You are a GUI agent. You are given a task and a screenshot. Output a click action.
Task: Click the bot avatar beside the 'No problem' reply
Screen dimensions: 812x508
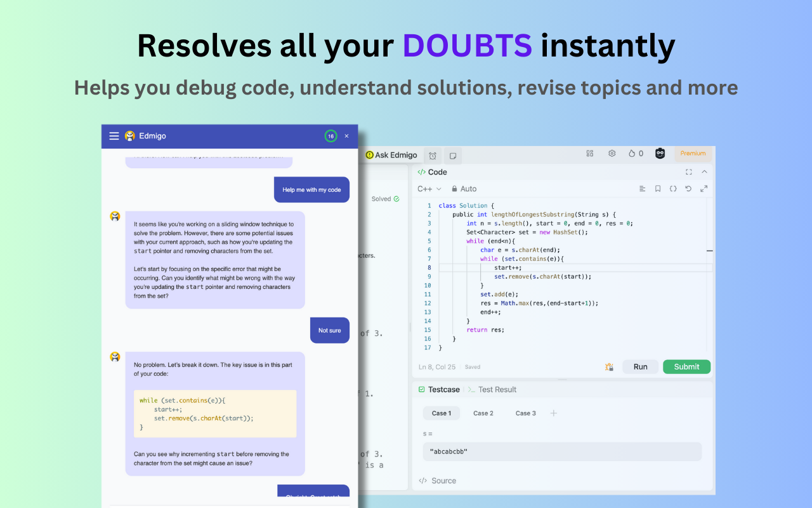[115, 357]
